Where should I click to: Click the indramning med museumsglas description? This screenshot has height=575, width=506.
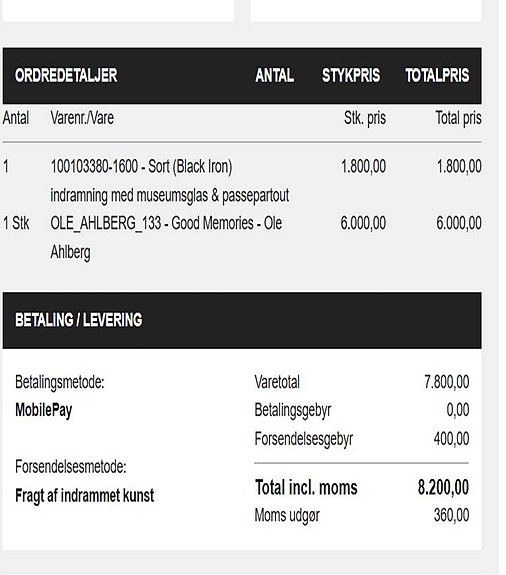[x=170, y=195]
